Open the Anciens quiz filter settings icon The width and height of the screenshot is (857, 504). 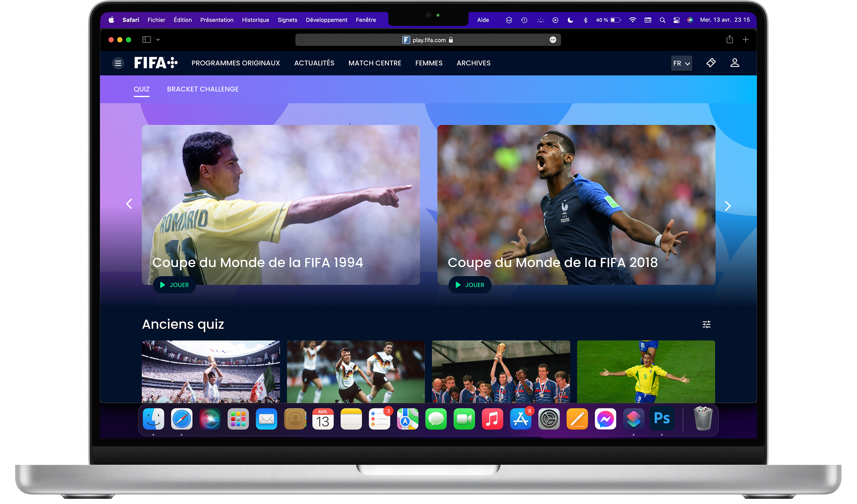click(x=707, y=324)
